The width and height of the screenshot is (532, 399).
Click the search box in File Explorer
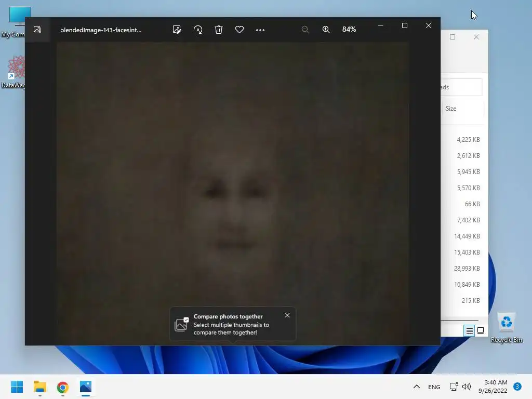tap(461, 87)
